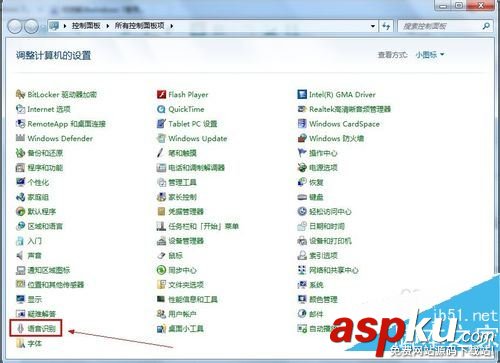Screen dimensions: 500x363
Task: Open 文件夹选项 link
Action: pos(186,285)
